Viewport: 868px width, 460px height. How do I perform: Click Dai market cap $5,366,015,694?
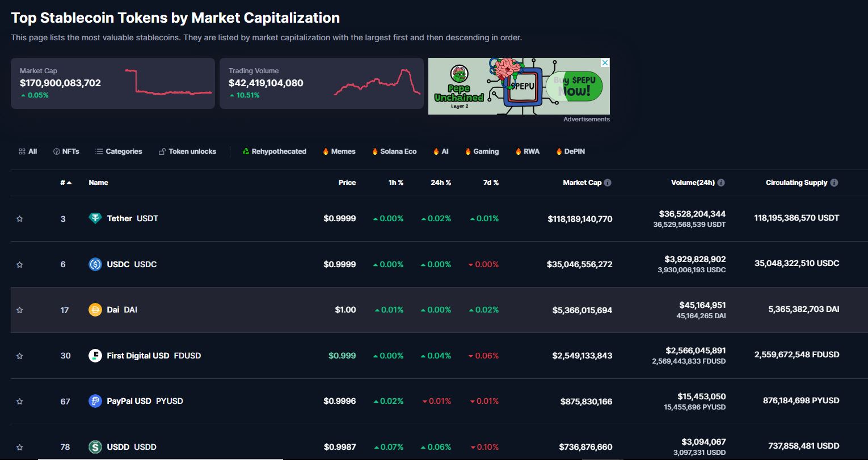click(582, 310)
